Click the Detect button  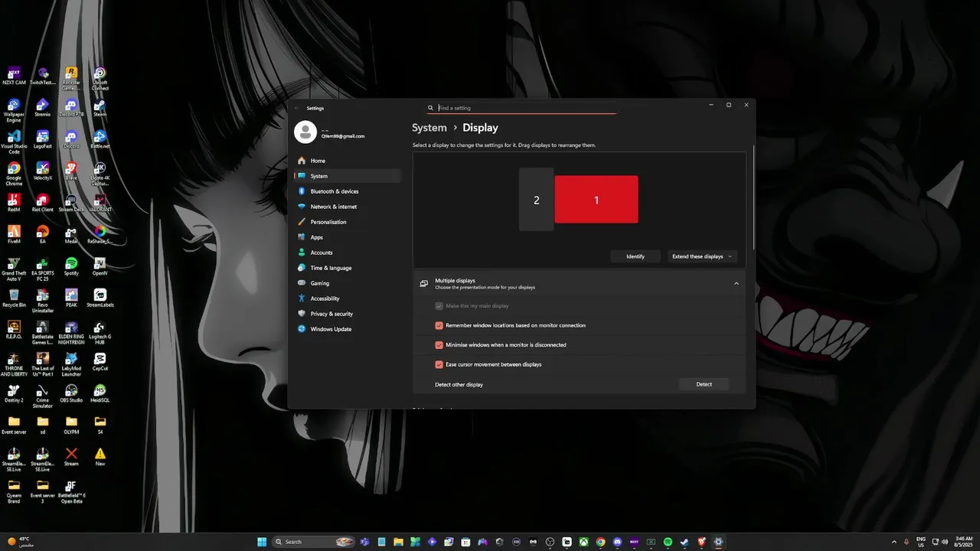click(x=704, y=384)
